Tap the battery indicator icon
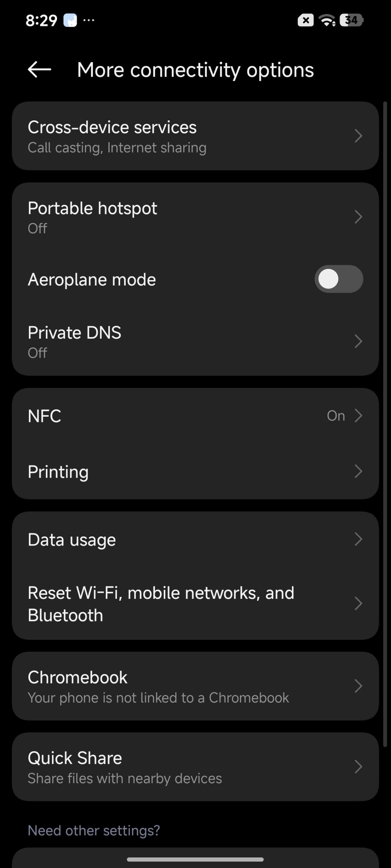 click(352, 20)
